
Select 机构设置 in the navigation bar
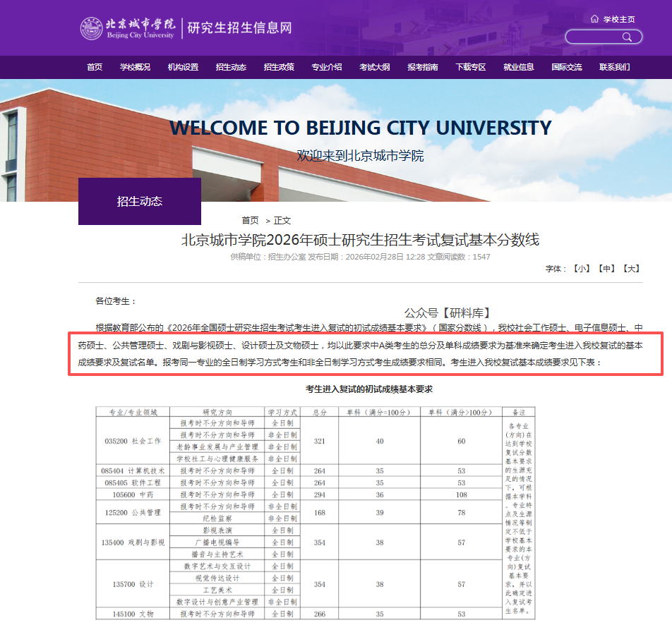coord(183,67)
